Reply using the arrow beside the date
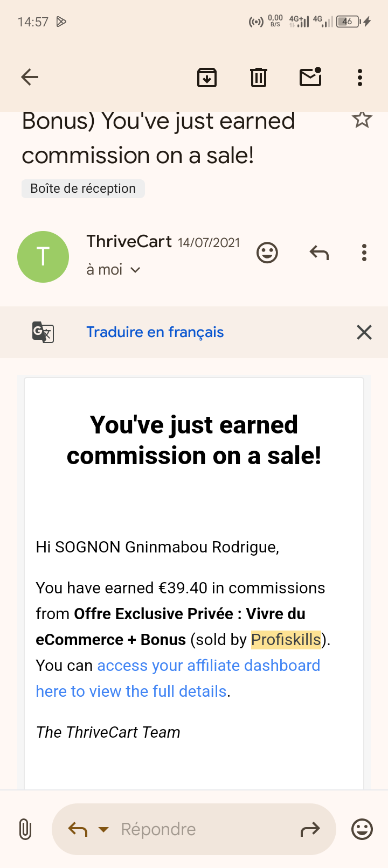Viewport: 388px width, 868px height. tap(319, 252)
